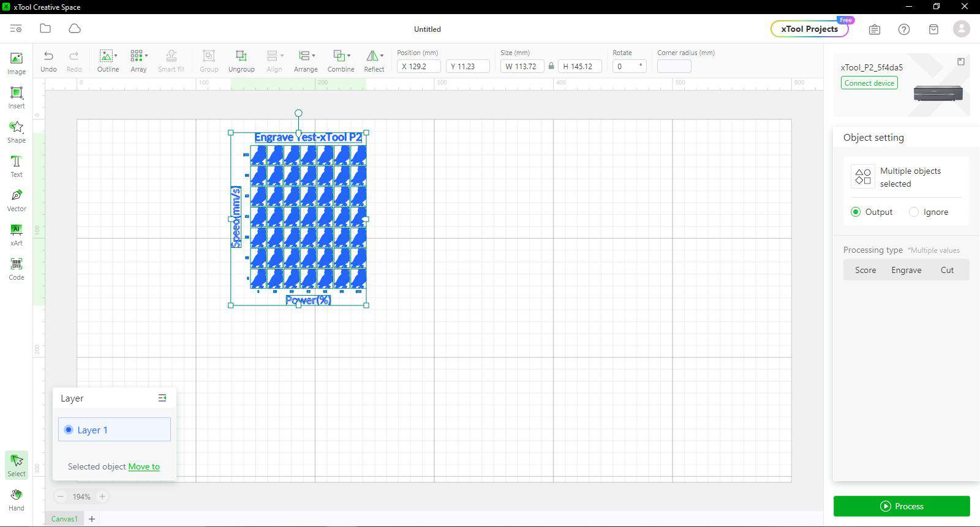This screenshot has width=980, height=527.
Task: Select the Ignore radio button
Action: tap(914, 212)
